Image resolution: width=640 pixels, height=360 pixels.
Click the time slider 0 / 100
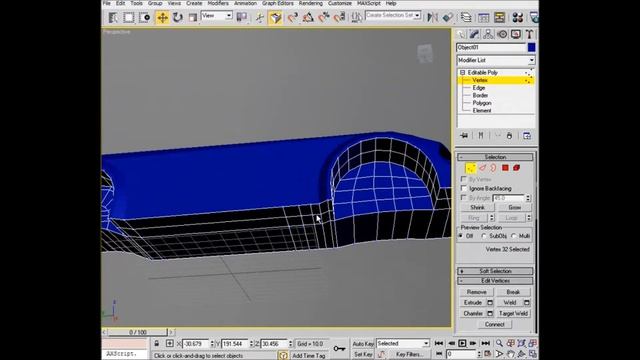tap(137, 332)
